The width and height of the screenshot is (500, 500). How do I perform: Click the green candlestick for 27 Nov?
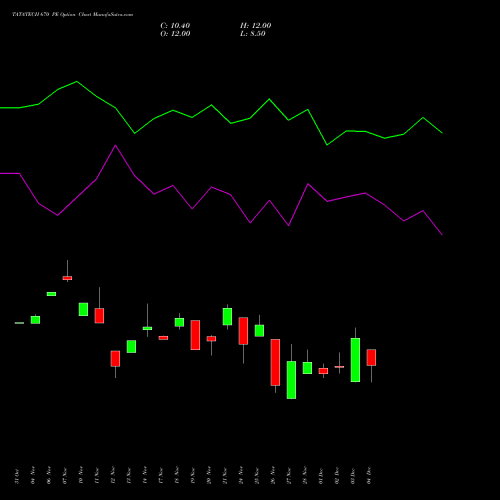click(291, 380)
